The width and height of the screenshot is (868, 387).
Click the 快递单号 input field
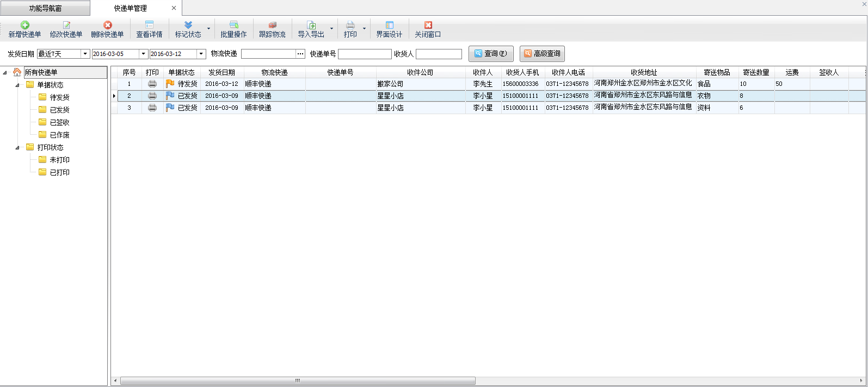tap(364, 54)
